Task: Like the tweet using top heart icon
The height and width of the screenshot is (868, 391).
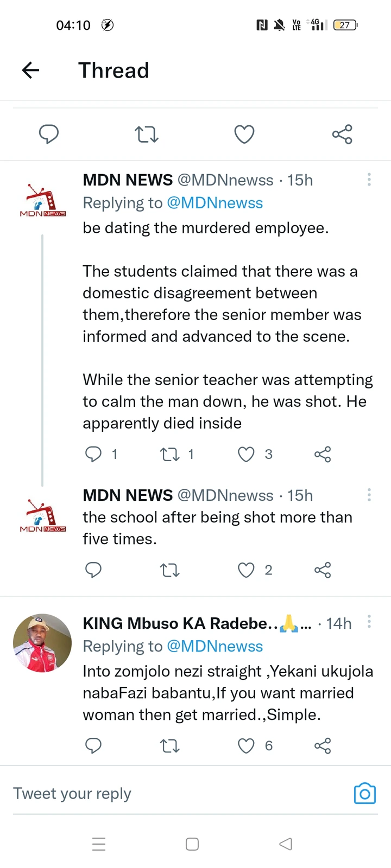Action: pos(244,134)
